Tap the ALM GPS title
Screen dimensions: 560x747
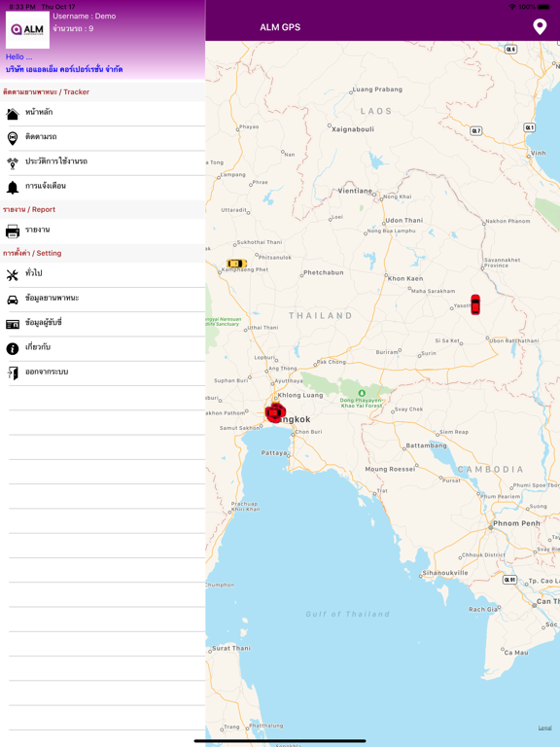pos(280,27)
